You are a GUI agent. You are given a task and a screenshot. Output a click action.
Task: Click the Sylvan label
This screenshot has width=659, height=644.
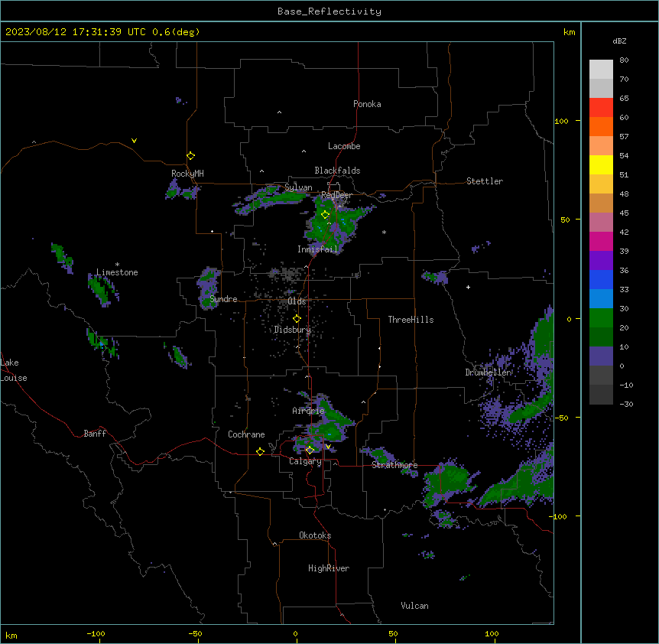click(x=298, y=187)
